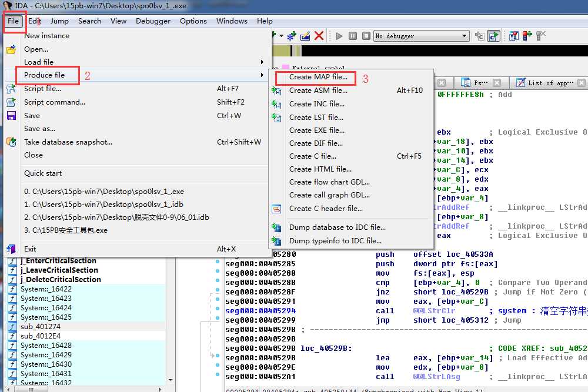Click the add breakpoint icon with green plus
The width and height of the screenshot is (588, 392).
pyautogui.click(x=527, y=36)
